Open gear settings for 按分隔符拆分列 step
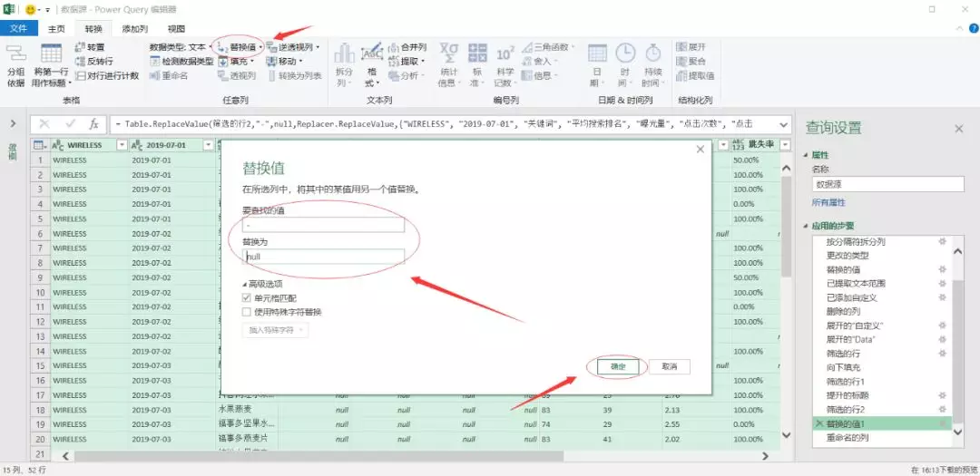The image size is (980, 476). coord(943,241)
